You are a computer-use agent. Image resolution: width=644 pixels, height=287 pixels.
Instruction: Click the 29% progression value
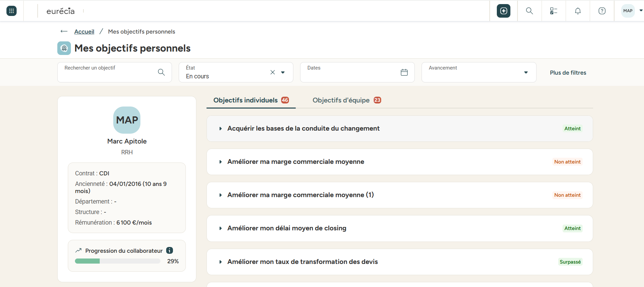click(173, 261)
